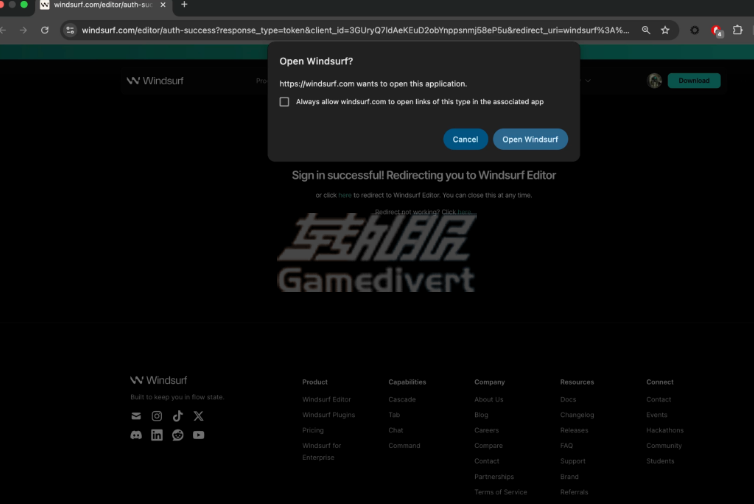
Task: Open the Contact link under Connect
Action: tap(659, 400)
